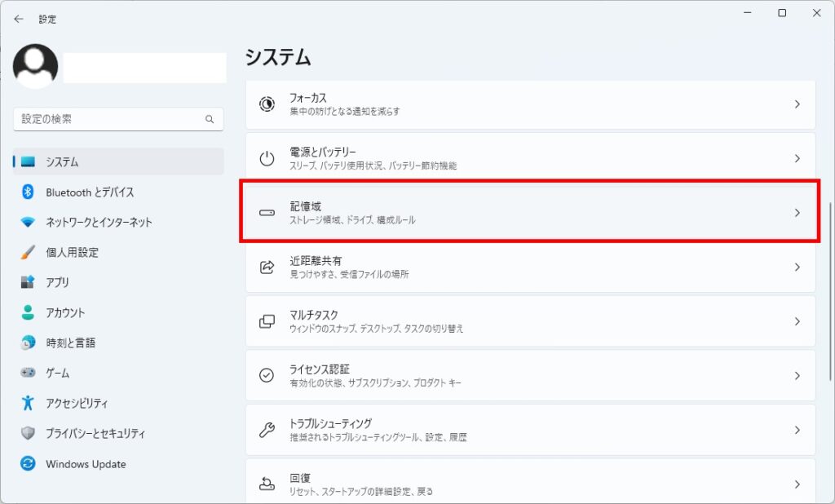Viewport: 835px width, 504px height.
Task: Select the アプリ icon in sidebar
Action: pos(28,282)
